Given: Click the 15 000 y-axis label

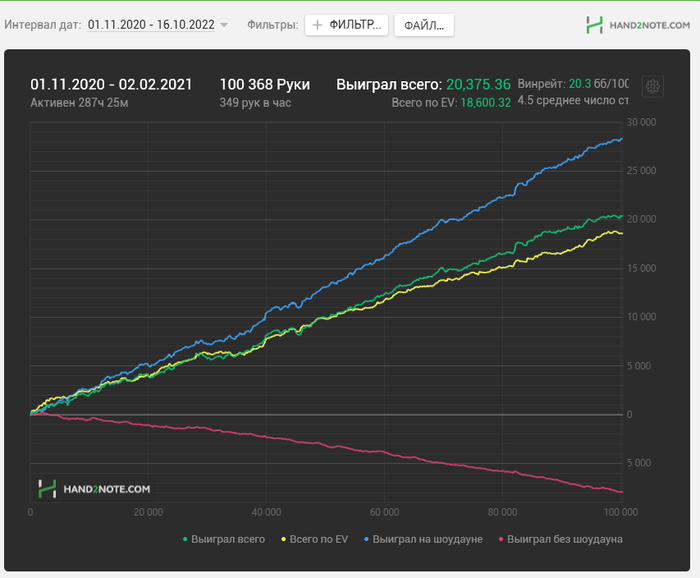Looking at the screenshot, I should click(x=642, y=268).
